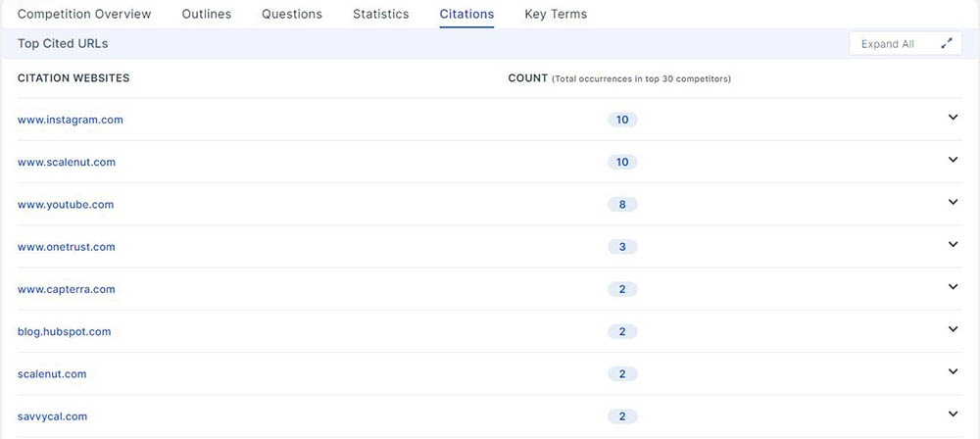Expand the savvycal.com row chevron
This screenshot has height=439, width=980.
tap(952, 415)
